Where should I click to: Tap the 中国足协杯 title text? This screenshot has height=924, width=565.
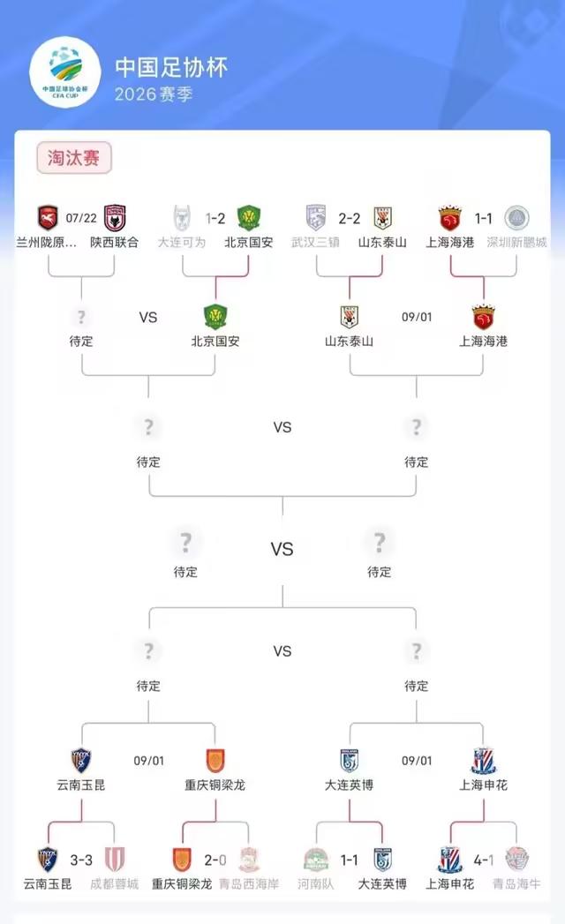coord(171,67)
